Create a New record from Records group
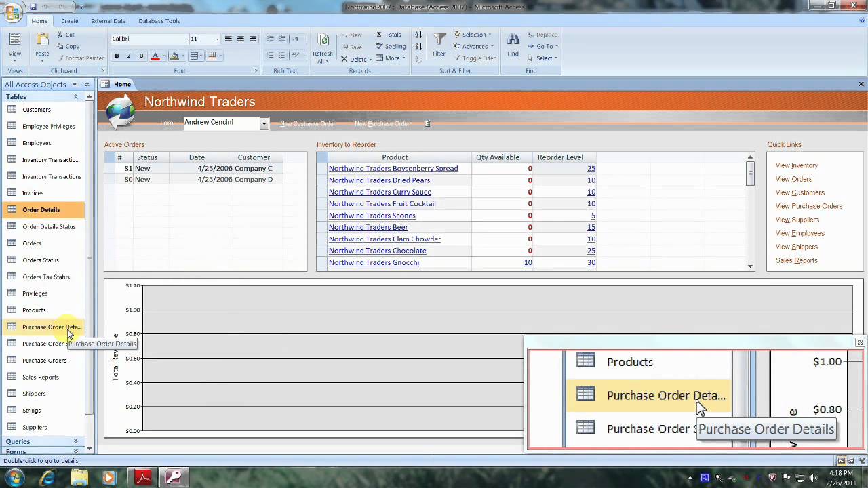Screen dimensions: 868x488 pos(351,35)
